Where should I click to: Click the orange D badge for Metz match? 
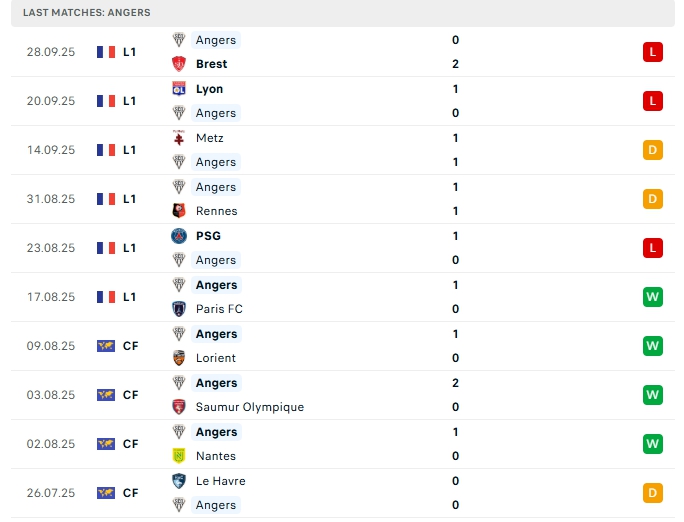(652, 150)
